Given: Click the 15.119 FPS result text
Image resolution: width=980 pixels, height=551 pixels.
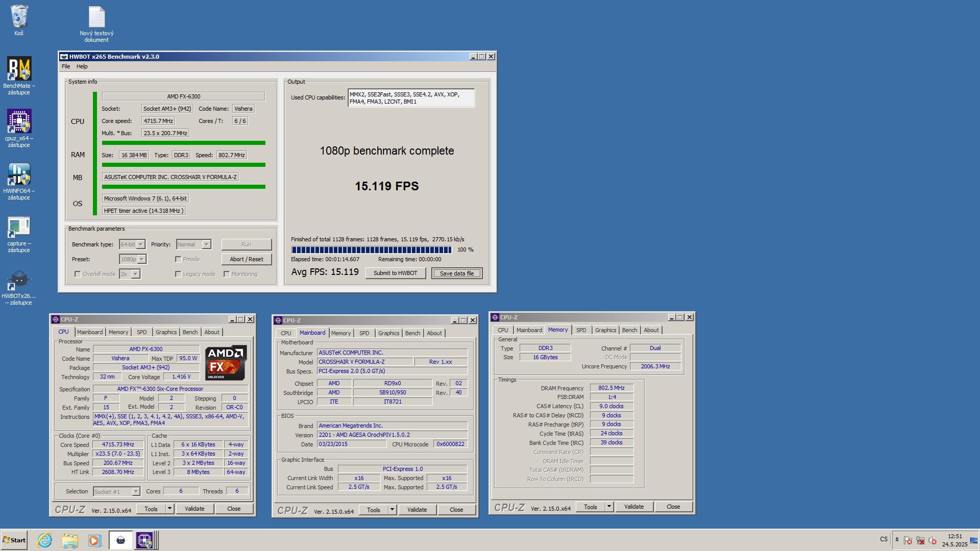Looking at the screenshot, I should 387,186.
